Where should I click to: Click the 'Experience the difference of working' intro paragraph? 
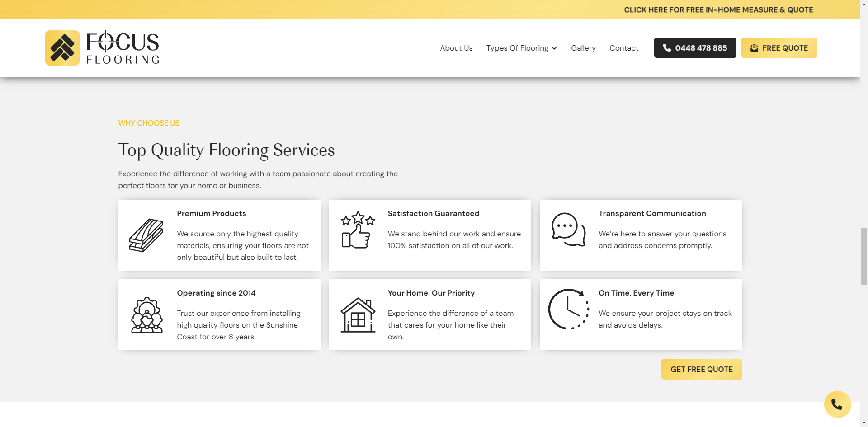click(258, 179)
